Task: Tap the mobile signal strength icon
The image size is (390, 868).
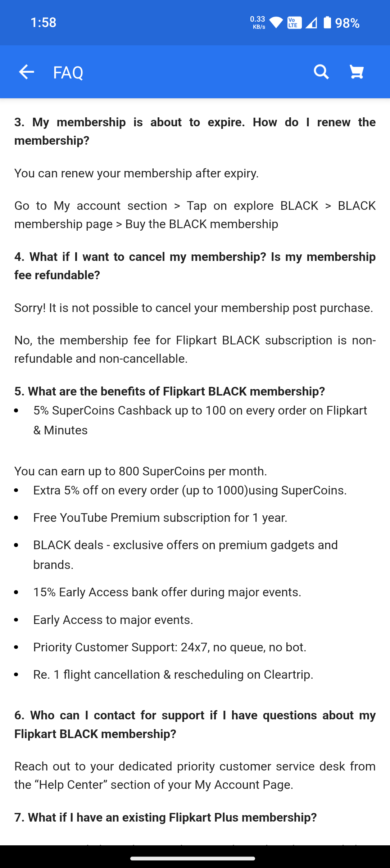Action: (x=311, y=23)
